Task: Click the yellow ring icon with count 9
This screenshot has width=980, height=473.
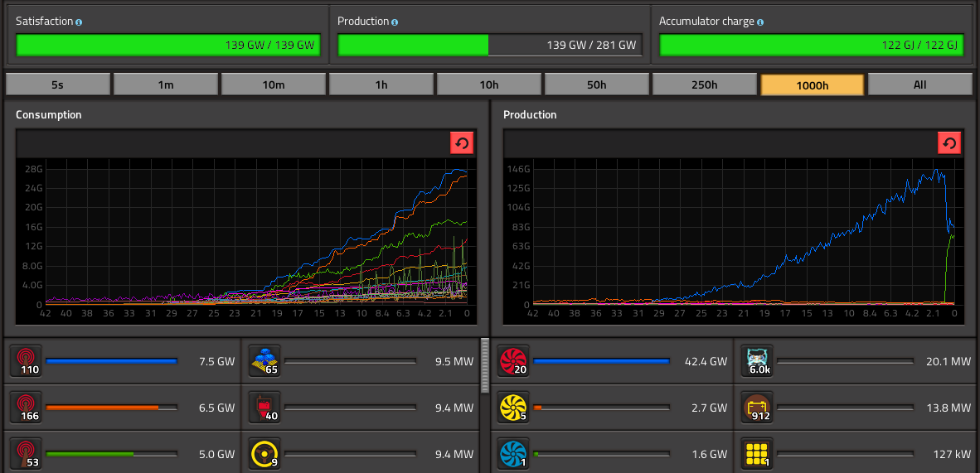Action: [264, 454]
